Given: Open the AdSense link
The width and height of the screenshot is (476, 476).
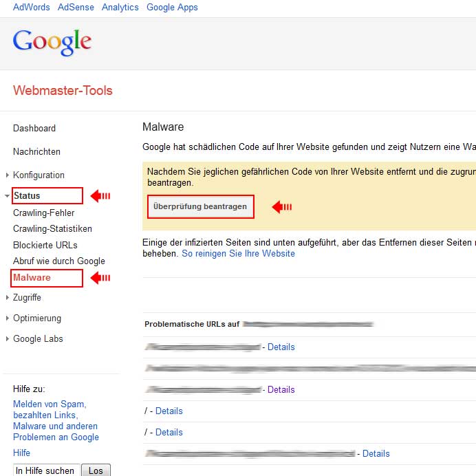Looking at the screenshot, I should 76,7.
